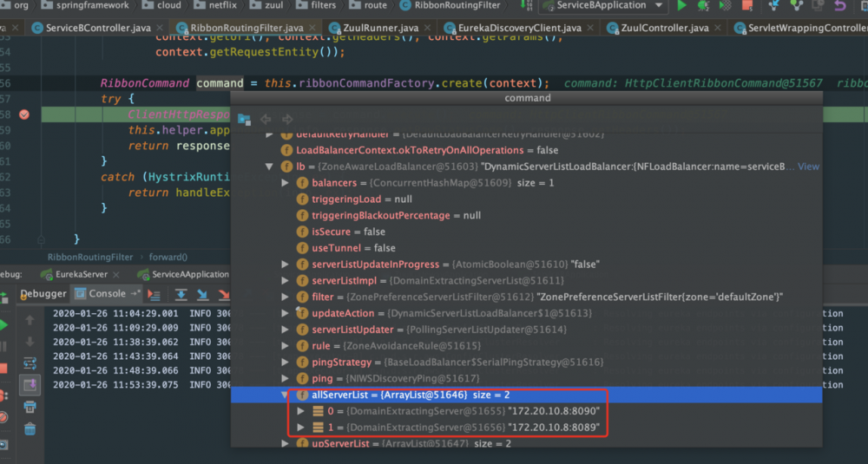
Task: Click the zuul breadcrumb in navigation bar
Action: 266,5
